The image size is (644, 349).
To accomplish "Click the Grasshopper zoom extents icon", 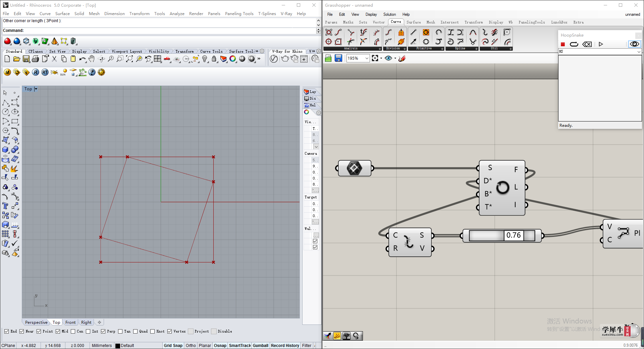I will (375, 58).
